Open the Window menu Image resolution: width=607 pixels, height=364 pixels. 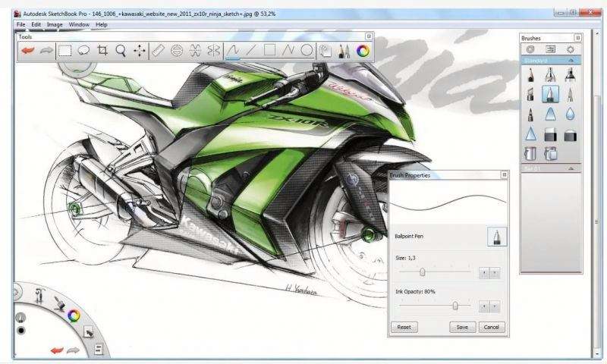pyautogui.click(x=78, y=24)
